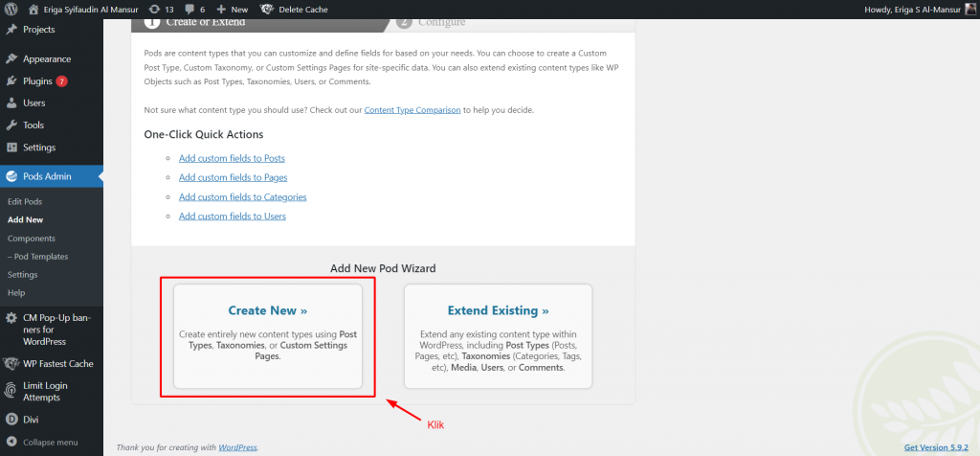Click the WordPress logo in admin bar
Screen dimensions: 980x456
(13, 10)
